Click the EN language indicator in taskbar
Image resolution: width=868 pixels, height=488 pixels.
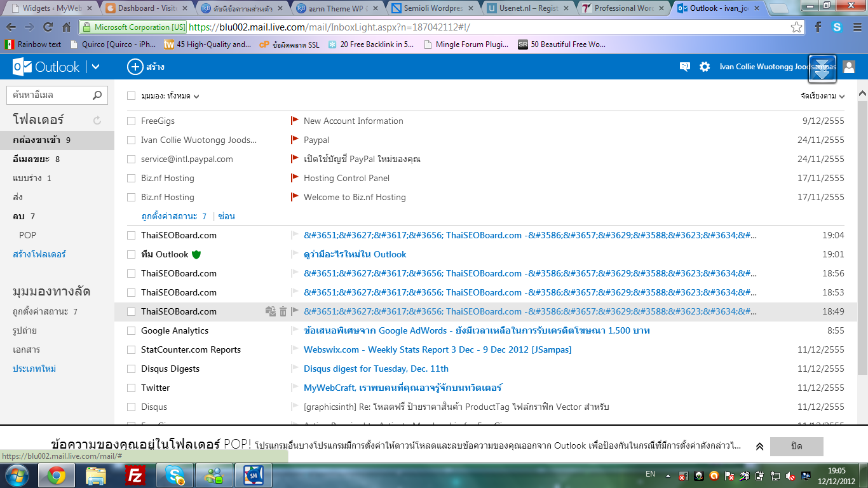[650, 474]
